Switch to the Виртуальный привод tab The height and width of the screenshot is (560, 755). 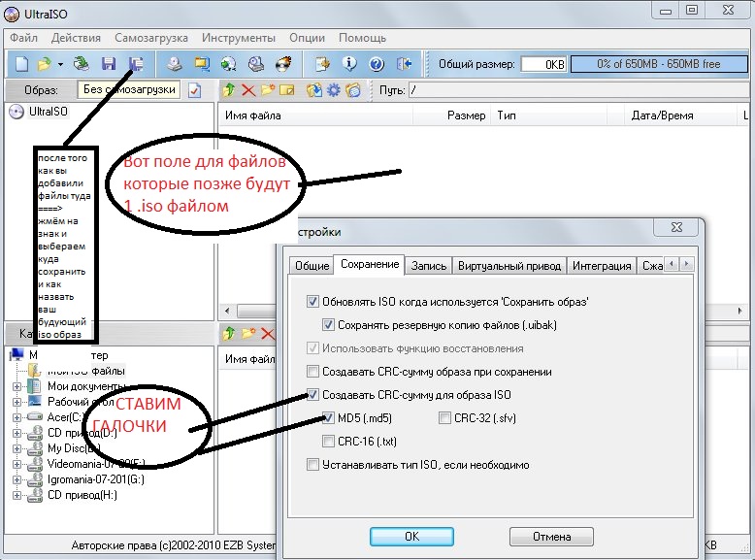pyautogui.click(x=509, y=266)
